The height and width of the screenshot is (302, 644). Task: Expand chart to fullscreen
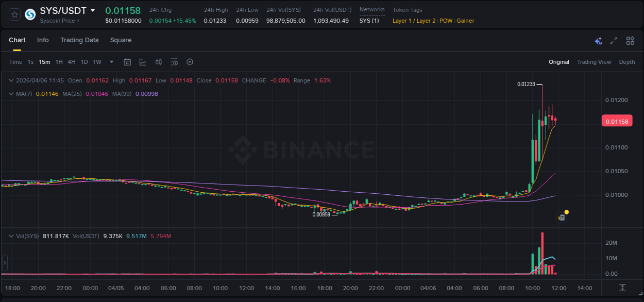(614, 41)
